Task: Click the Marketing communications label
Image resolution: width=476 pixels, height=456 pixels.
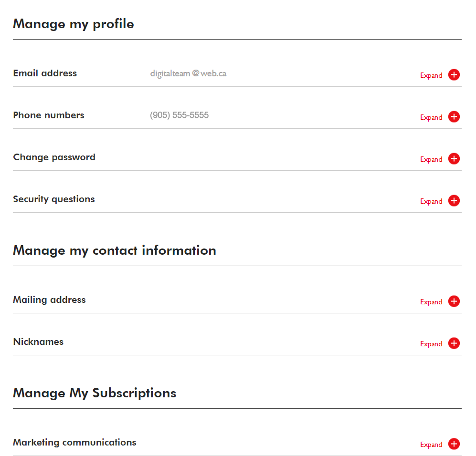Action: tap(74, 443)
